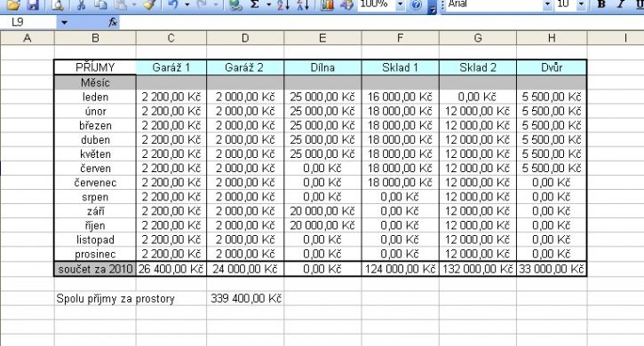Click the Name Box showing L9
Viewport: 644px width, 346px height.
pos(28,22)
